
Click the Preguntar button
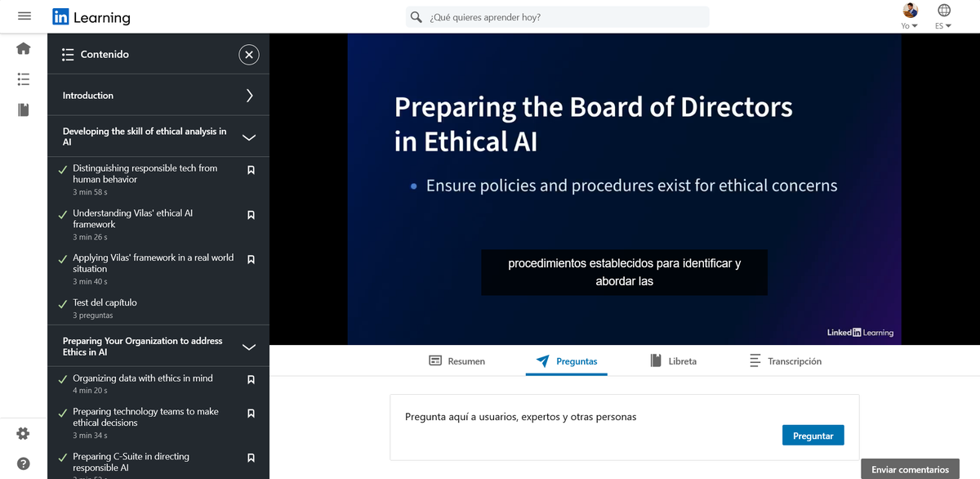pyautogui.click(x=813, y=435)
